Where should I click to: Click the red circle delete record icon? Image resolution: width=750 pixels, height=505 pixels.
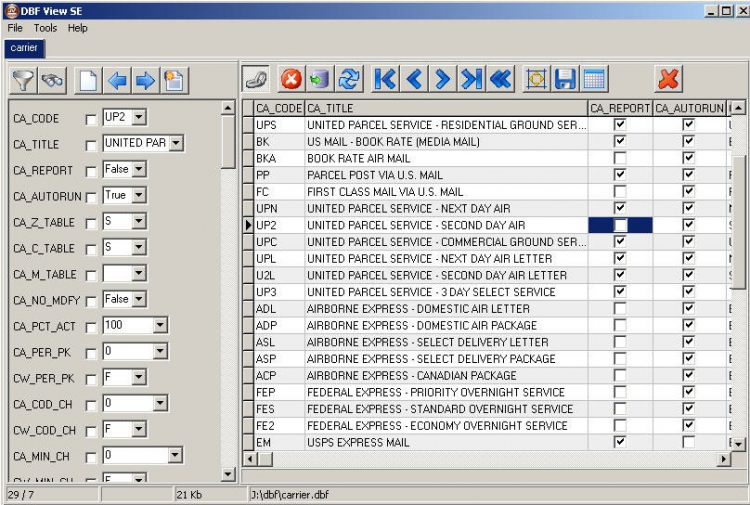click(x=291, y=79)
